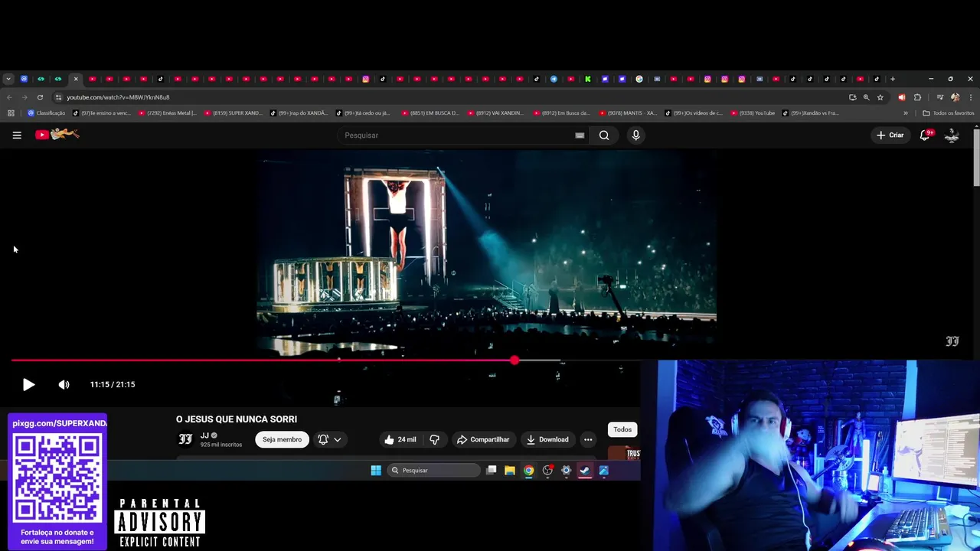Switch to the Telegram tab
This screenshot has height=551, width=980.
[554, 79]
